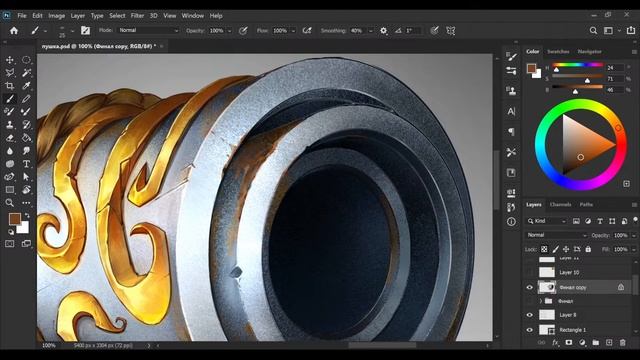Open the Smoothing value dropdown

click(x=371, y=31)
